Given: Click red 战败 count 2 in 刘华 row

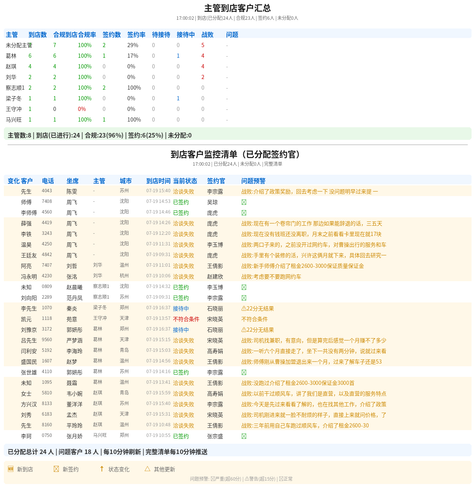Looking at the screenshot, I should (x=203, y=77).
